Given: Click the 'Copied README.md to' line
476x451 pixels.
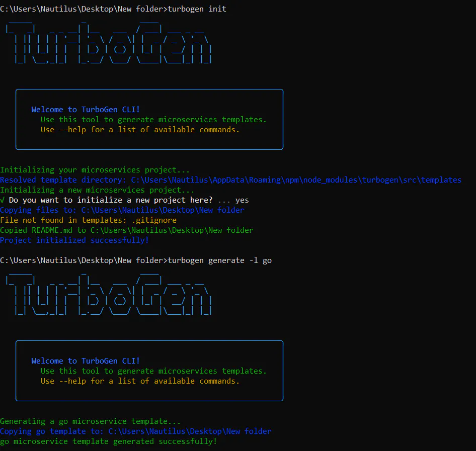Looking at the screenshot, I should 127,230.
